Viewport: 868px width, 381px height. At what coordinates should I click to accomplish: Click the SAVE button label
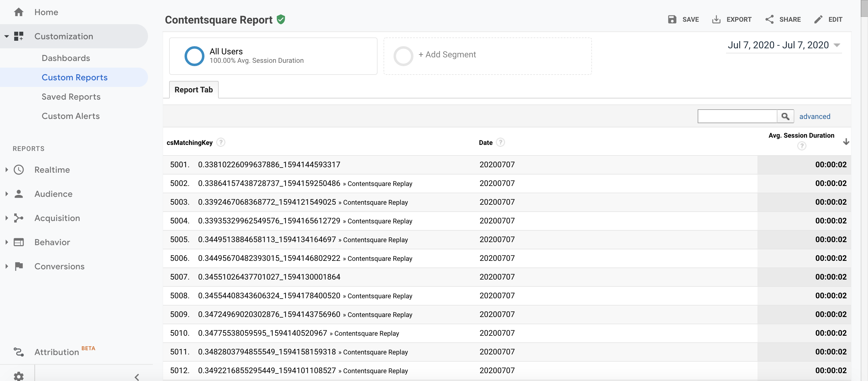pos(690,19)
